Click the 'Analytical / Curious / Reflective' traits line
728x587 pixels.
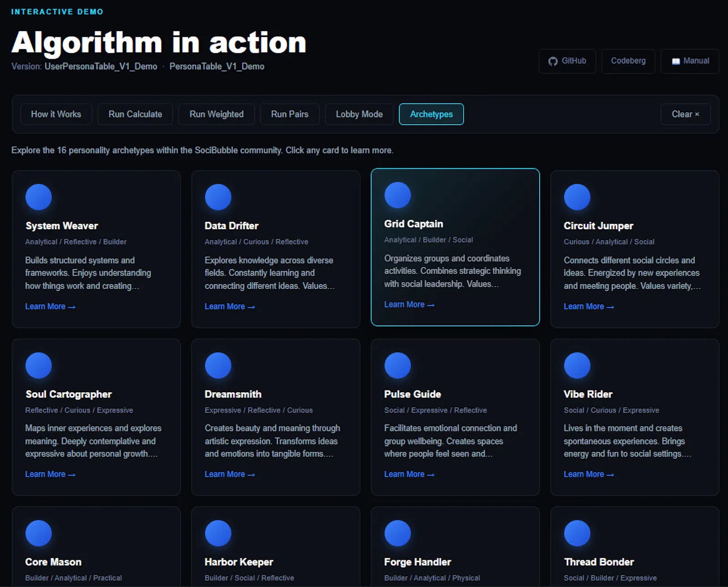point(257,242)
